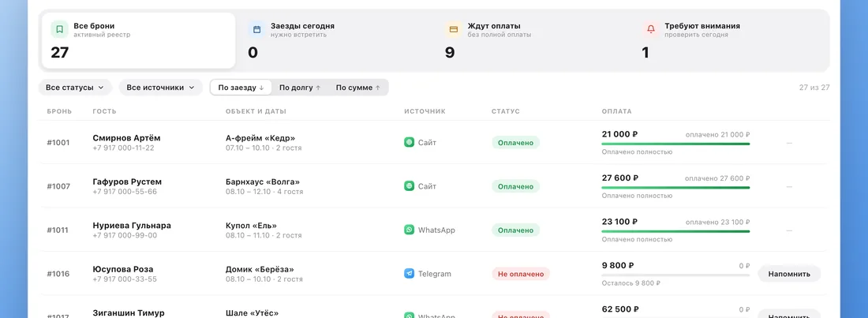Open guest Гафуров Рустем
Viewport: 868px width, 318px height.
[127, 181]
